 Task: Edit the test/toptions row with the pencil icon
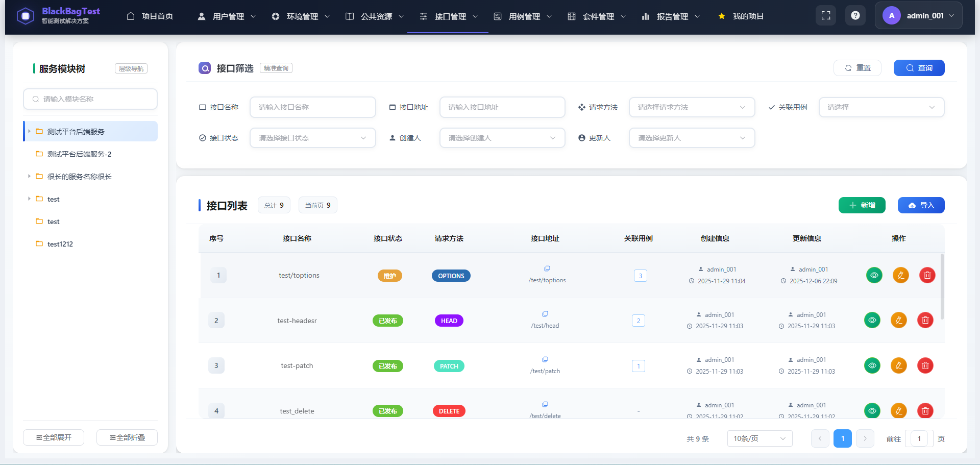(x=900, y=275)
